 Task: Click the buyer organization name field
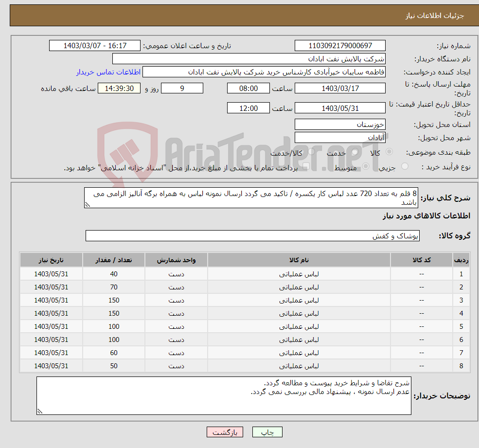(249, 59)
